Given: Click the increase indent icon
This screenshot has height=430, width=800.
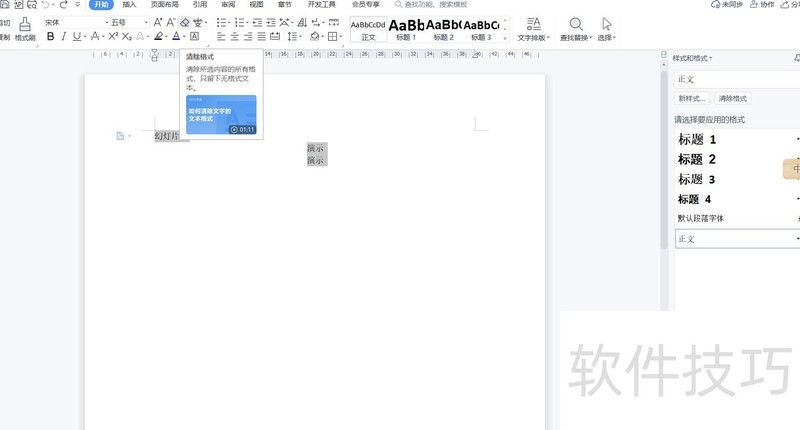Looking at the screenshot, I should pyautogui.click(x=271, y=22).
